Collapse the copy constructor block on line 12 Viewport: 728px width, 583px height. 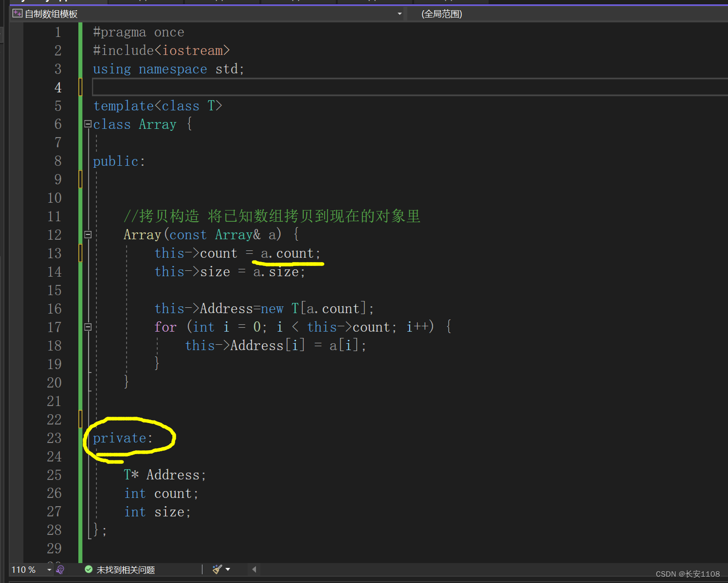88,235
